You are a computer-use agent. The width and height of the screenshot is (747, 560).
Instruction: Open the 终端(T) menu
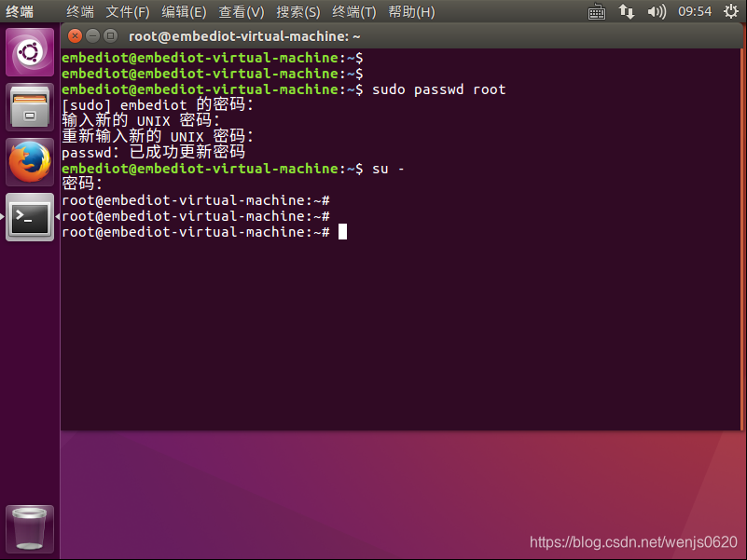354,12
